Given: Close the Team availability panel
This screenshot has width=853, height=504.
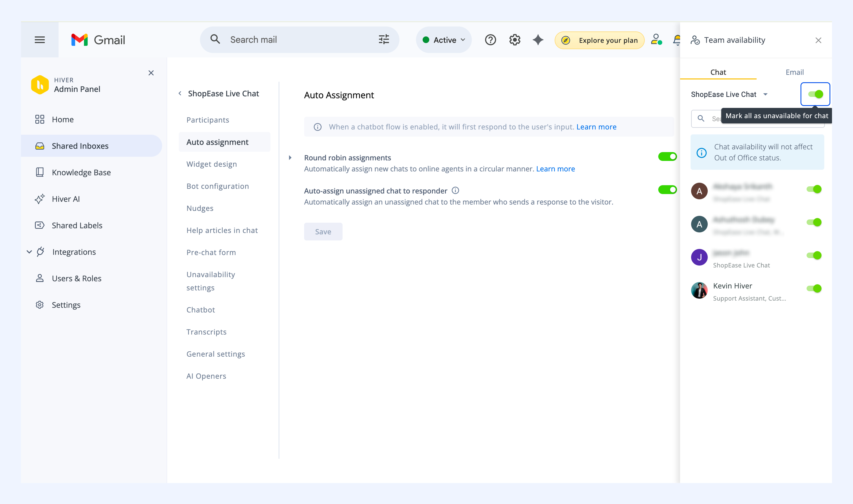Looking at the screenshot, I should pyautogui.click(x=818, y=40).
